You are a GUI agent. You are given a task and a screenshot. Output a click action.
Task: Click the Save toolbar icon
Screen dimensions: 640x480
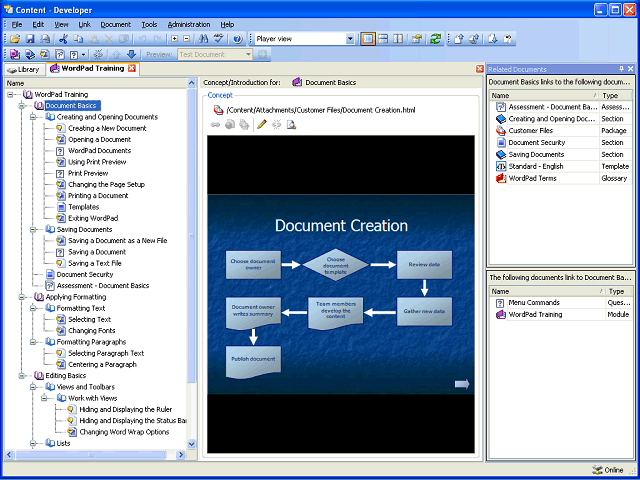click(x=30, y=39)
